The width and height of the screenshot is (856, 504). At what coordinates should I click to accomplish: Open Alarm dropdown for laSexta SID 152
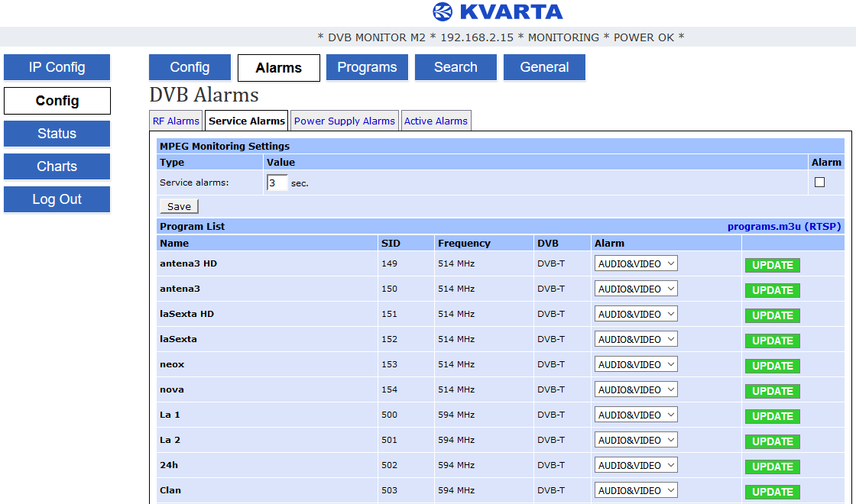(636, 339)
